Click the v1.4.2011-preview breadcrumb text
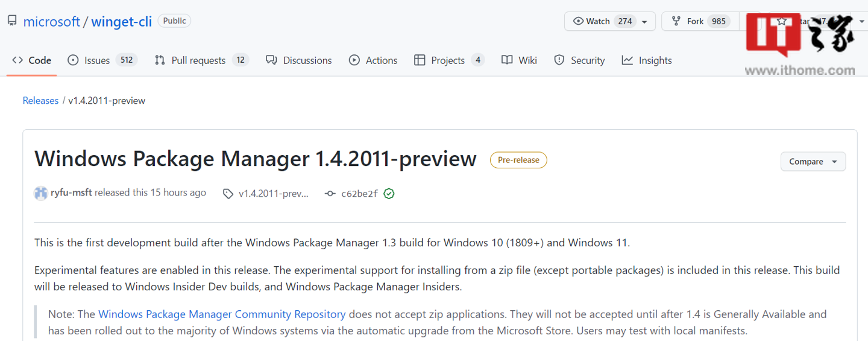 tap(106, 101)
